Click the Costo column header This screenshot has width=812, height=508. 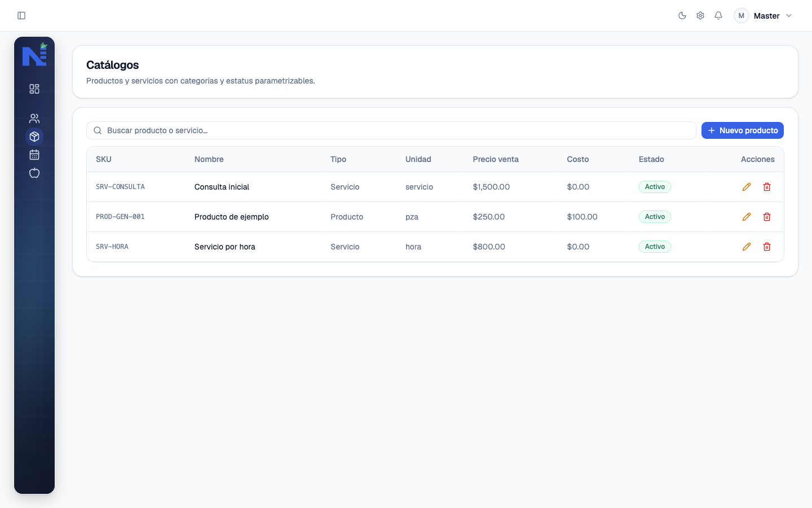click(578, 159)
